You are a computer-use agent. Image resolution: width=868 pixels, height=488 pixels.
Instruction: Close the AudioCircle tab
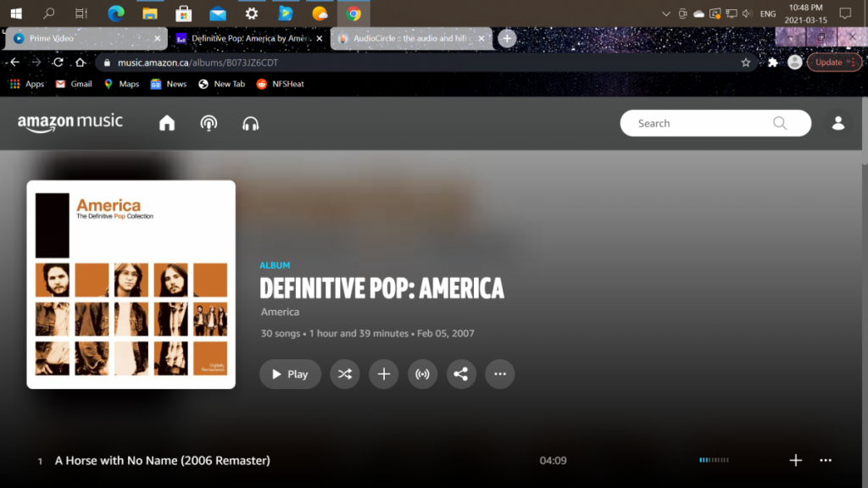(481, 38)
